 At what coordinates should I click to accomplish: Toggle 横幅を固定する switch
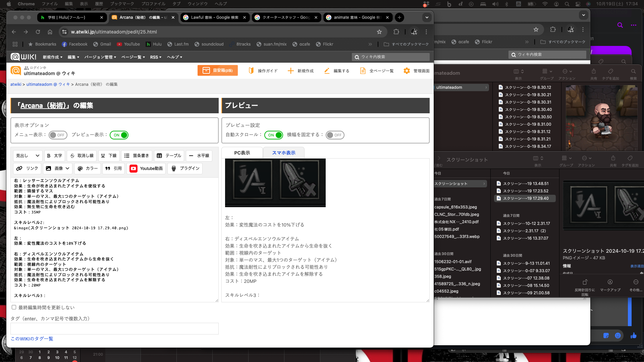(335, 135)
